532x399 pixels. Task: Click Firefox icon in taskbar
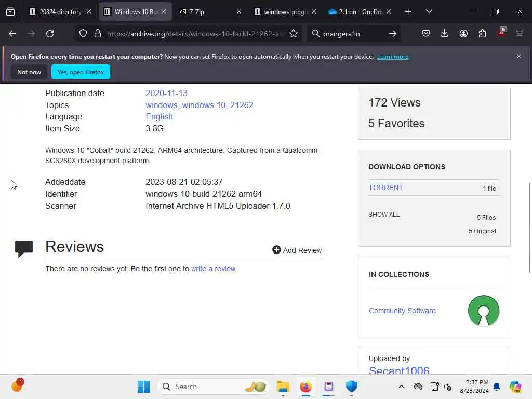coord(305,387)
